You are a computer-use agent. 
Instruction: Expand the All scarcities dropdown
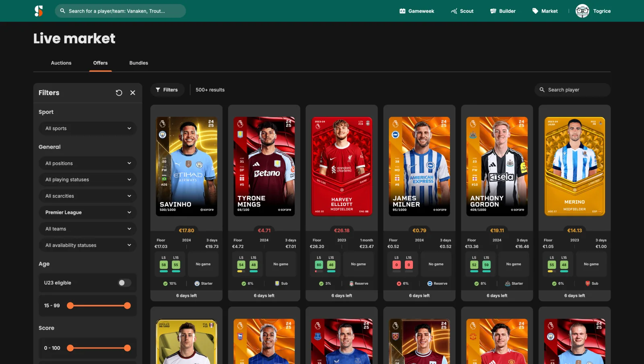click(x=88, y=196)
